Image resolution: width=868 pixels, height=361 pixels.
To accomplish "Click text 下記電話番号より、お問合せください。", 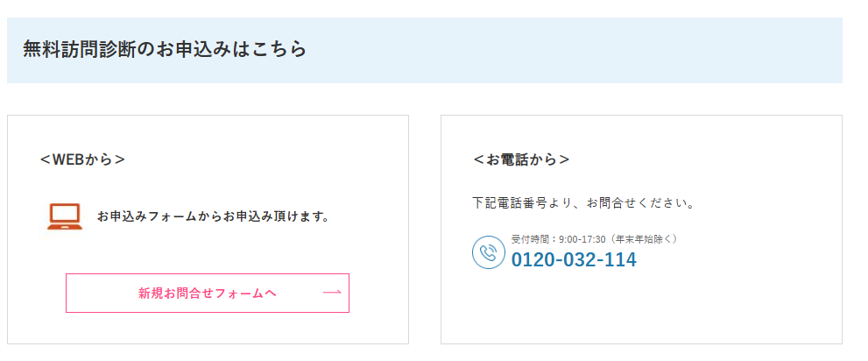I will 584,202.
